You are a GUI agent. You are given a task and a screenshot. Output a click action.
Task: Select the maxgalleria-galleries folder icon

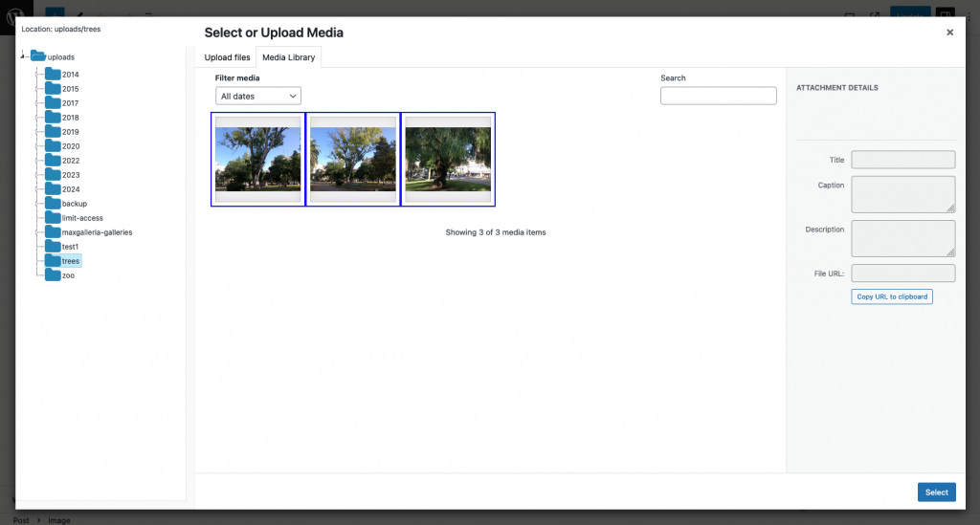(x=53, y=232)
